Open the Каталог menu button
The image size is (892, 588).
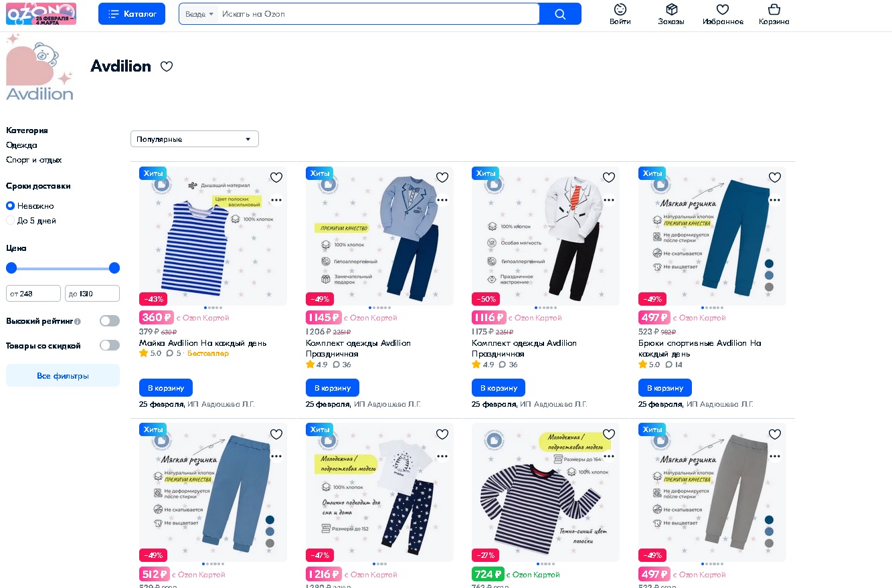(x=132, y=14)
